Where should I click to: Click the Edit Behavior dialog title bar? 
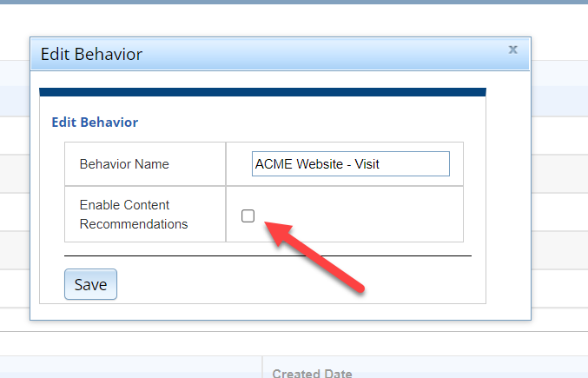pos(281,54)
